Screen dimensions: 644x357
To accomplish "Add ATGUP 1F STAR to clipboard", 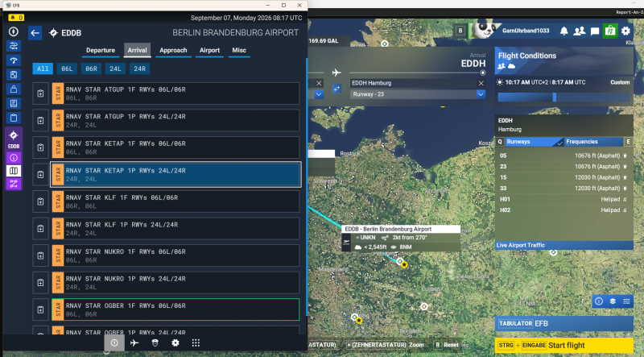I will (41, 93).
